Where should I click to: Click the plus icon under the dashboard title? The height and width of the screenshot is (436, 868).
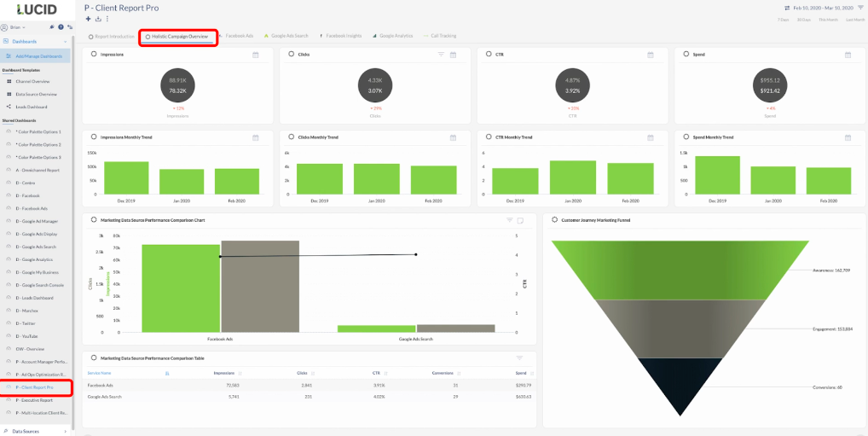point(89,19)
